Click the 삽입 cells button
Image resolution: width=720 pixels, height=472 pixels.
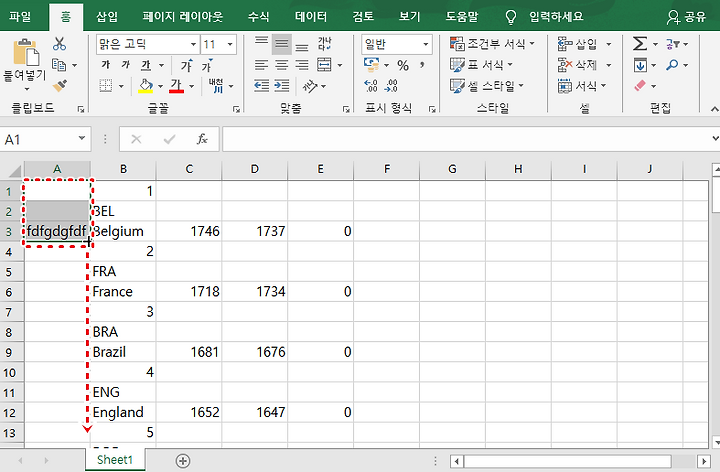(x=578, y=44)
